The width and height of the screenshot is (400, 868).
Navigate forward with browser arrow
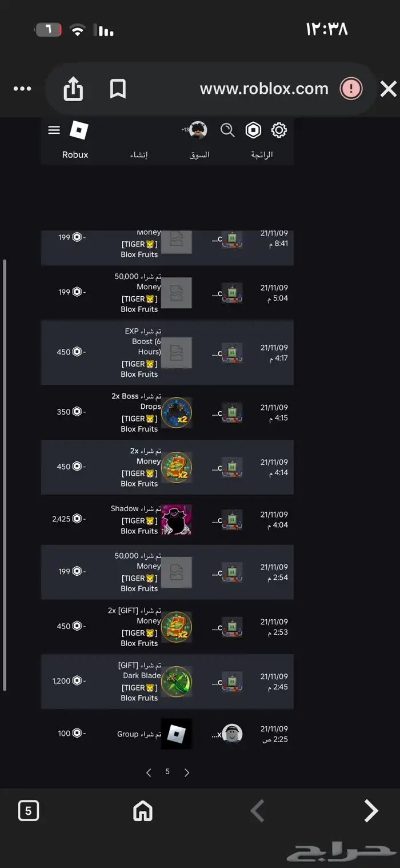click(x=371, y=810)
